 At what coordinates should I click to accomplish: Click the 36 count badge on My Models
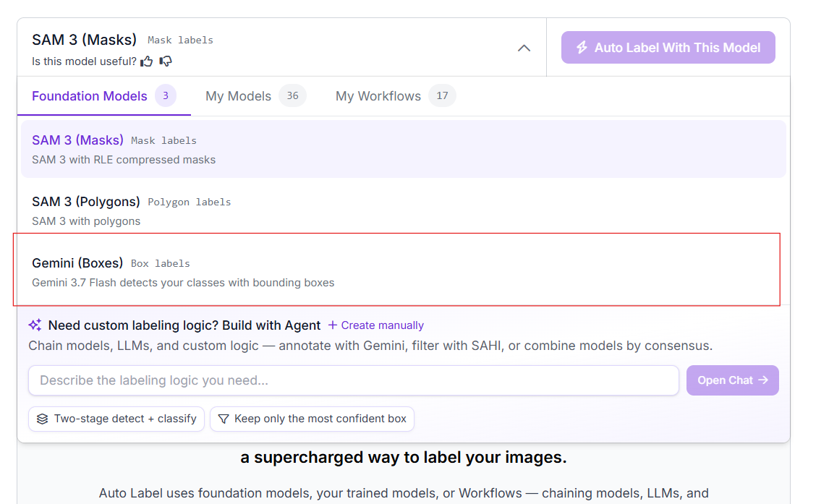[x=292, y=95]
